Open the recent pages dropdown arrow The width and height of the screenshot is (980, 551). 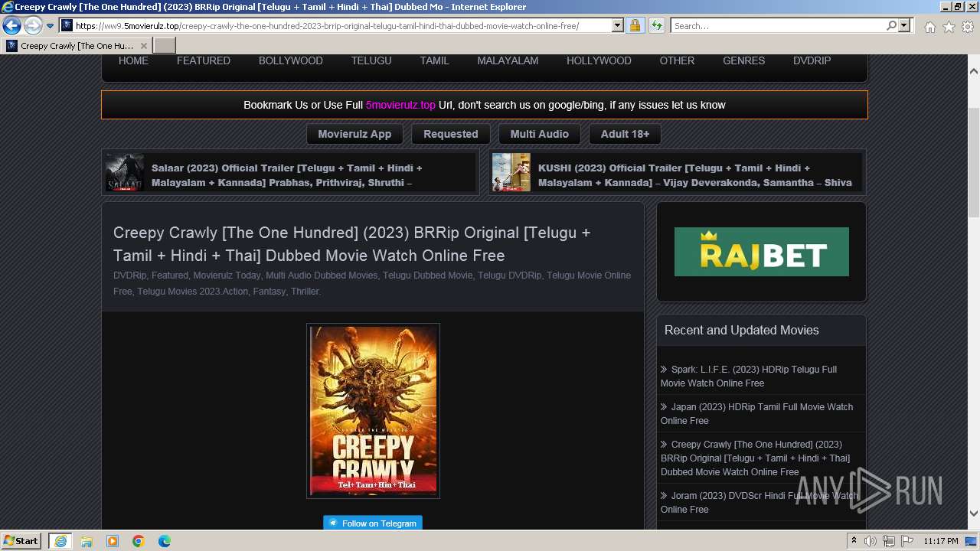tap(50, 26)
